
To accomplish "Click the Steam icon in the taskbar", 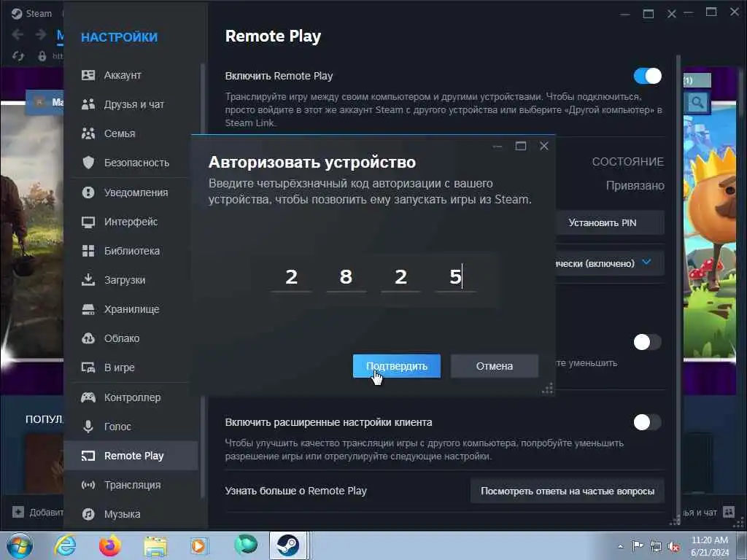I will pos(288,545).
